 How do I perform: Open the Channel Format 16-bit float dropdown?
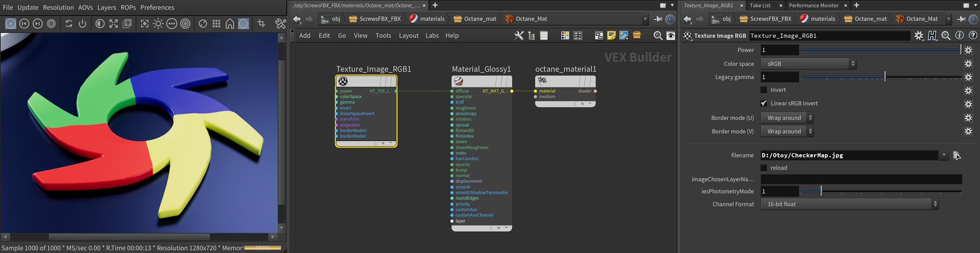coord(850,204)
